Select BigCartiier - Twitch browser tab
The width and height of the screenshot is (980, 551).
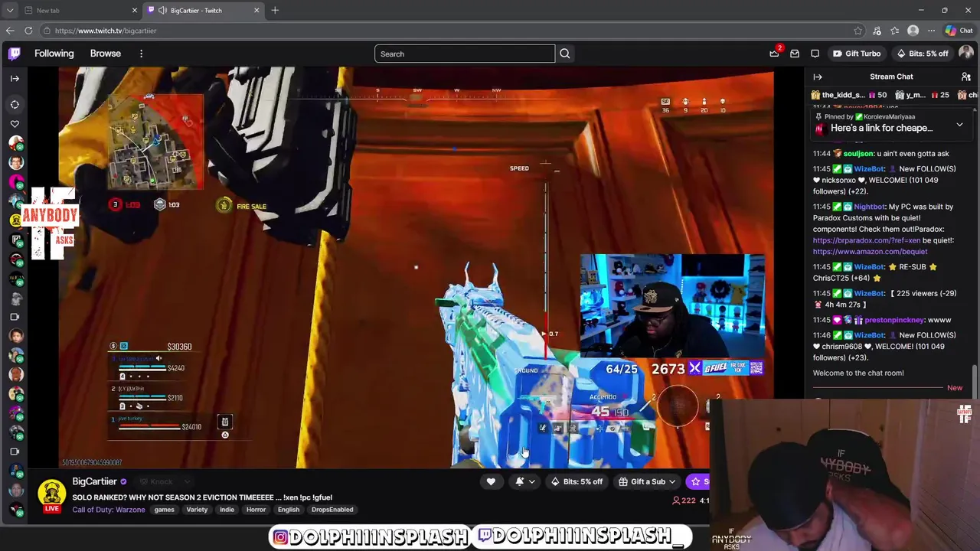click(x=202, y=10)
